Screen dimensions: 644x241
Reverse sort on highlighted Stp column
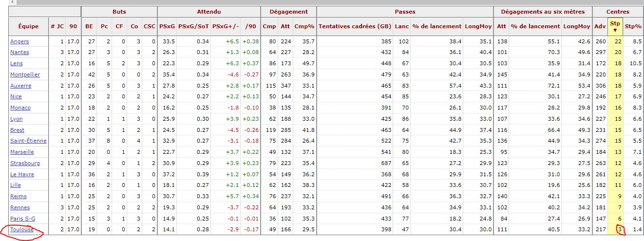(x=615, y=26)
